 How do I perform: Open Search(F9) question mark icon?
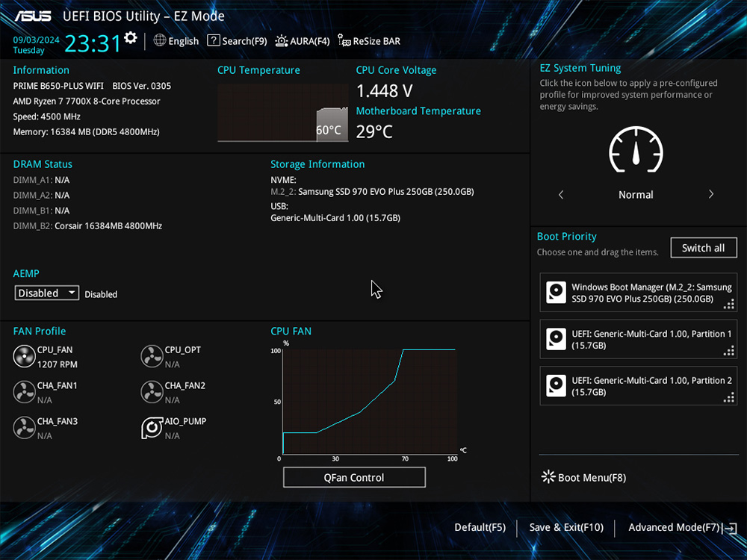(x=214, y=40)
